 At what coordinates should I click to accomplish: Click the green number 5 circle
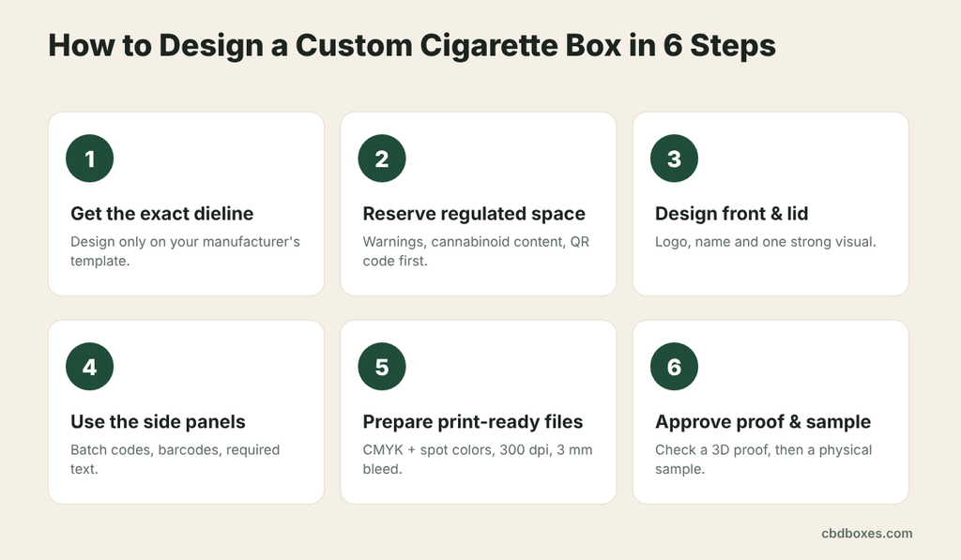[382, 367]
